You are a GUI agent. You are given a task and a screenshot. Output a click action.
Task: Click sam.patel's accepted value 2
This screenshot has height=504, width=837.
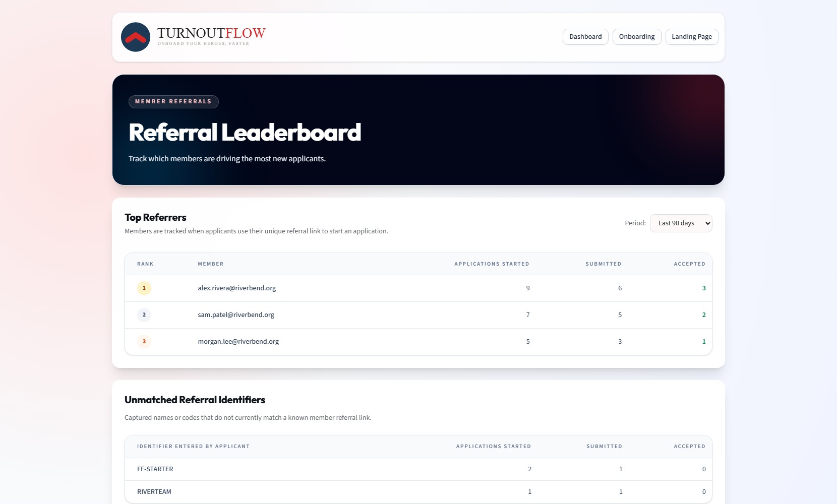(x=704, y=315)
